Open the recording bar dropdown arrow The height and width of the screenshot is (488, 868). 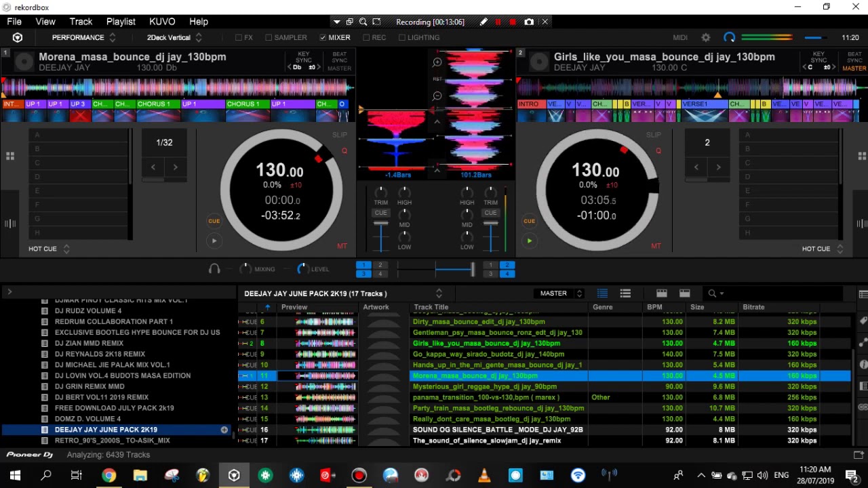click(337, 22)
